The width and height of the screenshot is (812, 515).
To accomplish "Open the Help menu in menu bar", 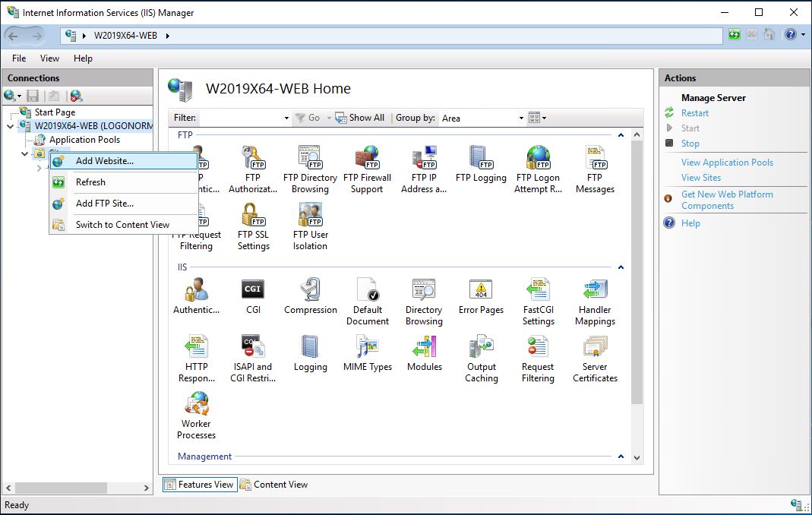I will click(x=83, y=58).
